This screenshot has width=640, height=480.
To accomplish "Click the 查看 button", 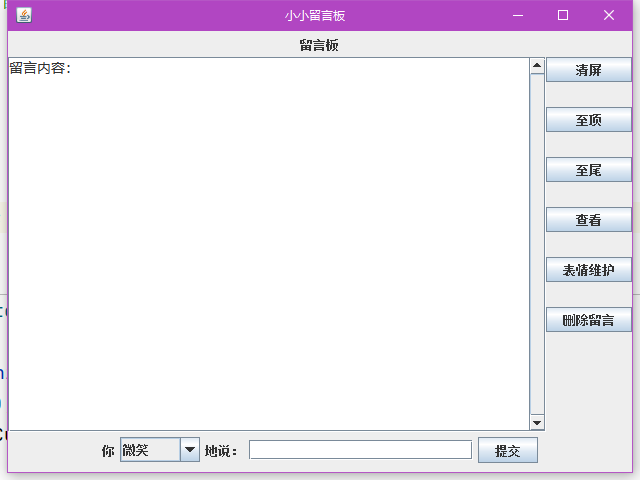I will 588,220.
